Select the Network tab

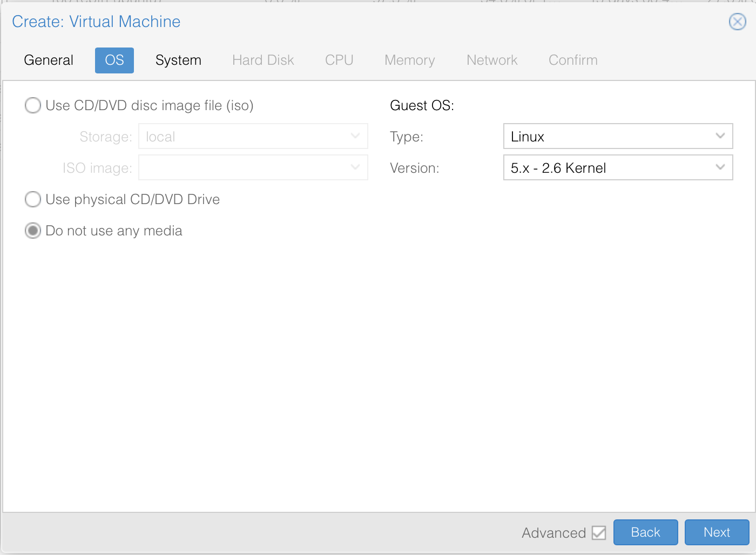point(492,60)
